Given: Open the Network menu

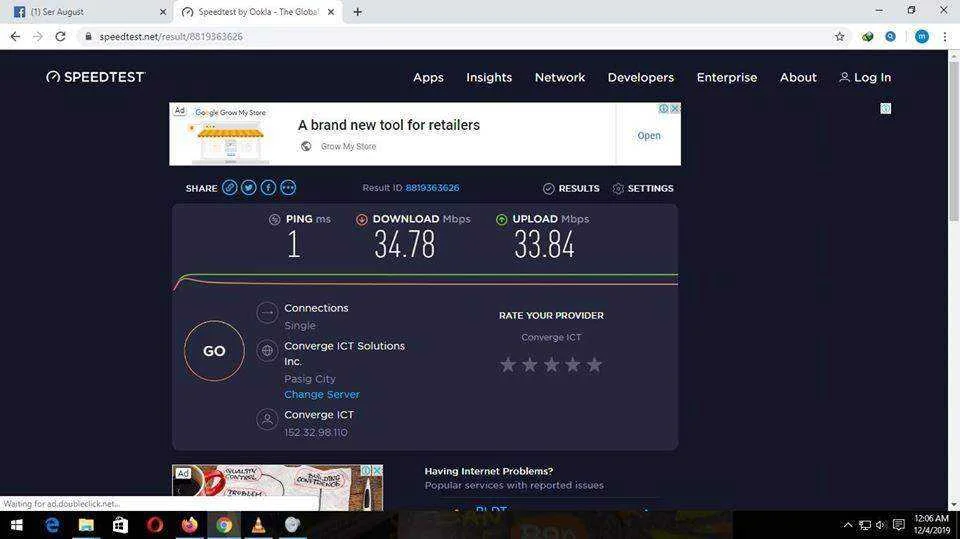Looking at the screenshot, I should click(560, 77).
